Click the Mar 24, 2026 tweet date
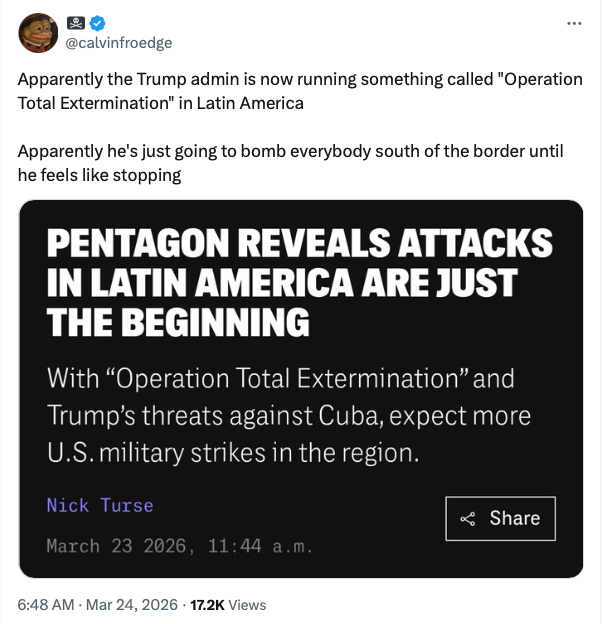The image size is (602, 624). point(131,604)
